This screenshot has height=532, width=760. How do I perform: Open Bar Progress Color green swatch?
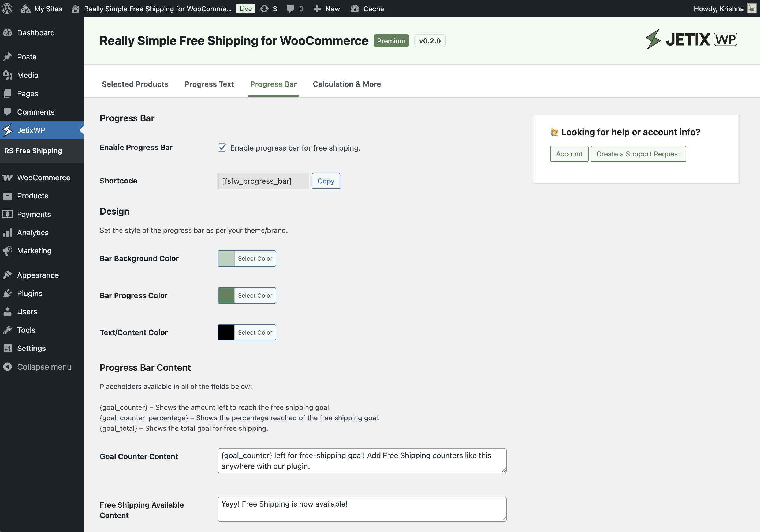pyautogui.click(x=226, y=295)
